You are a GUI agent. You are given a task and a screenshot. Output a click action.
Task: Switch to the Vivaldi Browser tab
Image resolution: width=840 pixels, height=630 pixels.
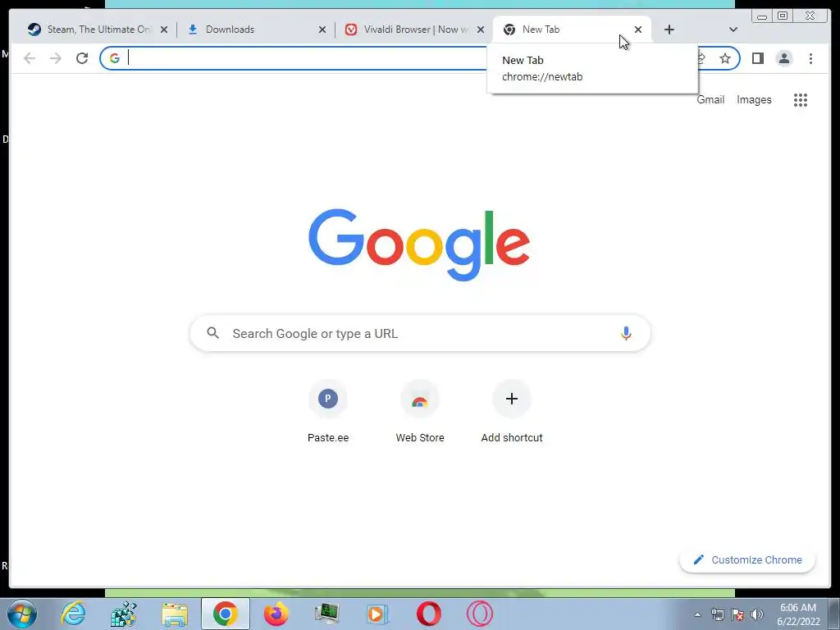click(x=413, y=30)
